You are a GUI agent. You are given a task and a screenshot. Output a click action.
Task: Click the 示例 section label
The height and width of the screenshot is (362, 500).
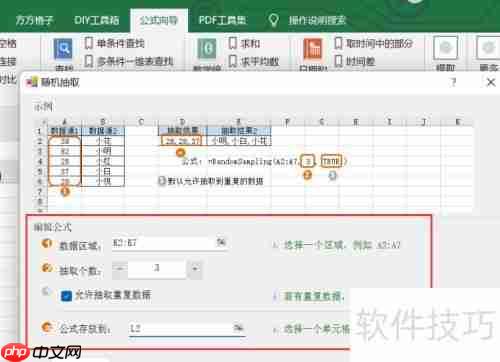[x=43, y=107]
